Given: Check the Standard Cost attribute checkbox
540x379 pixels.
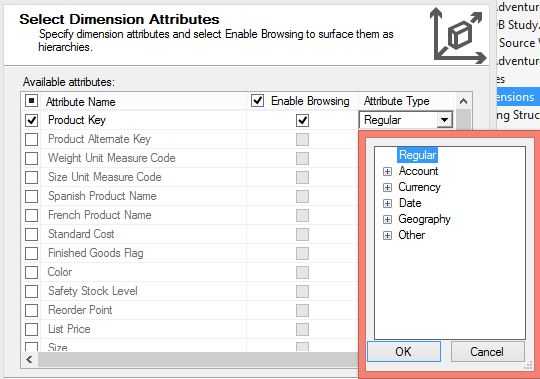Looking at the screenshot, I should click(32, 234).
